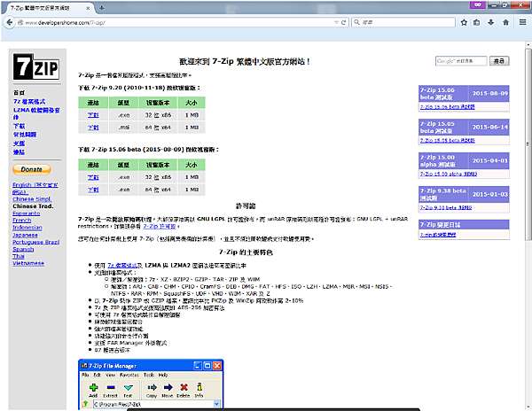532x411 pixels.
Task: Open the downloads arrow icon
Action: pos(491,22)
